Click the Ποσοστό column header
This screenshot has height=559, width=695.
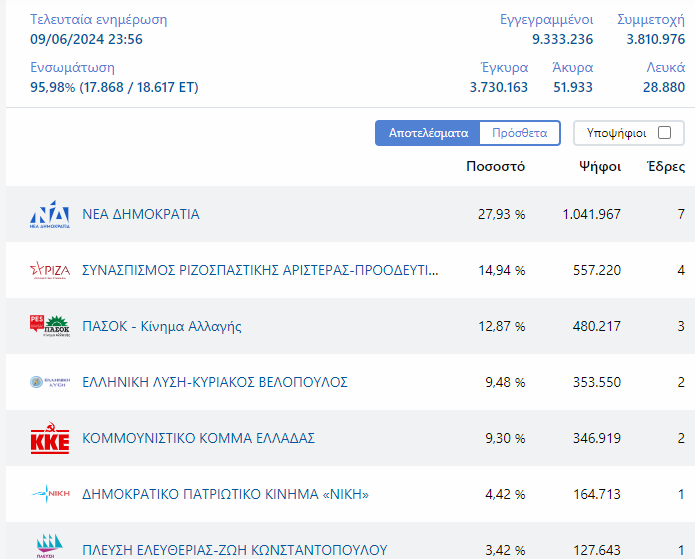[495, 166]
